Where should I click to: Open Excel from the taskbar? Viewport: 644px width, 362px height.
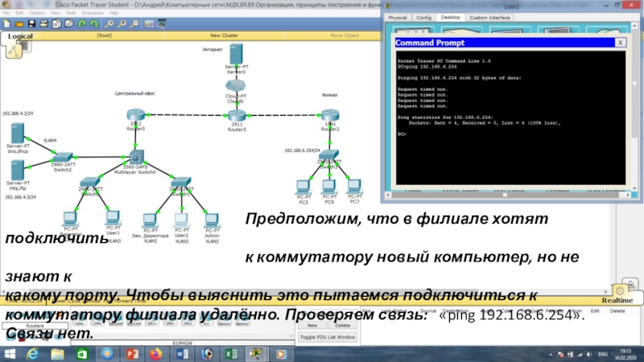point(231,354)
